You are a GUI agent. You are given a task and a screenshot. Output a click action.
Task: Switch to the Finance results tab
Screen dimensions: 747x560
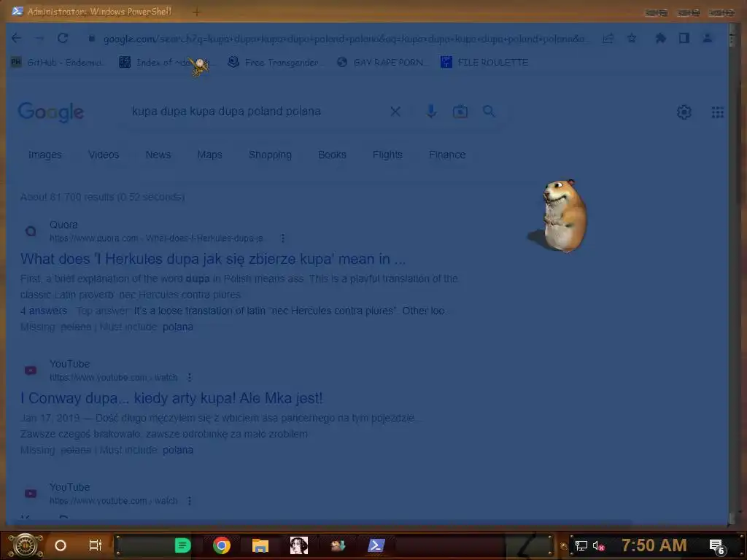tap(447, 155)
